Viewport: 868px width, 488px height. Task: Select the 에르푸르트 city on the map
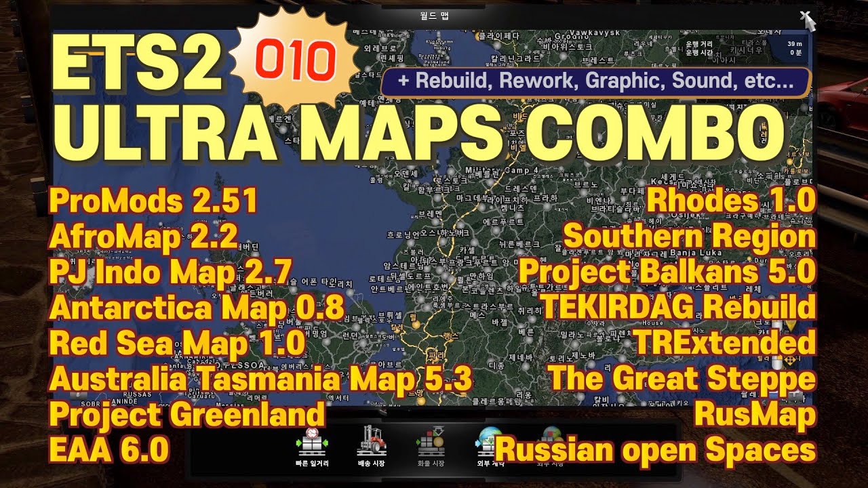tap(503, 222)
